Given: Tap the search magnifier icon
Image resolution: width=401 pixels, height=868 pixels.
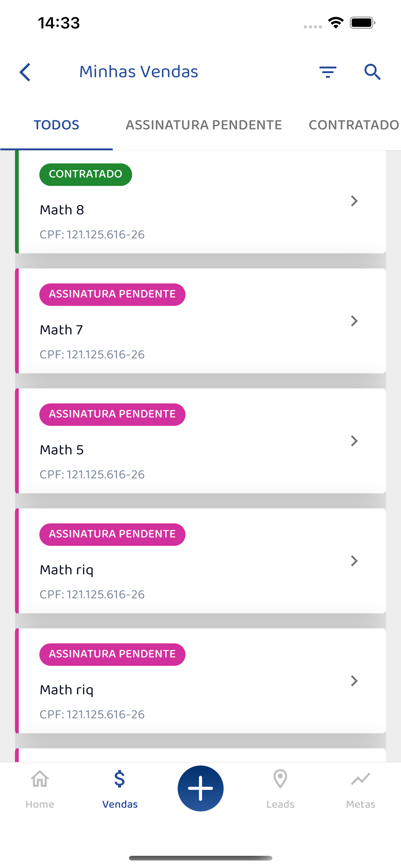Looking at the screenshot, I should pos(372,72).
